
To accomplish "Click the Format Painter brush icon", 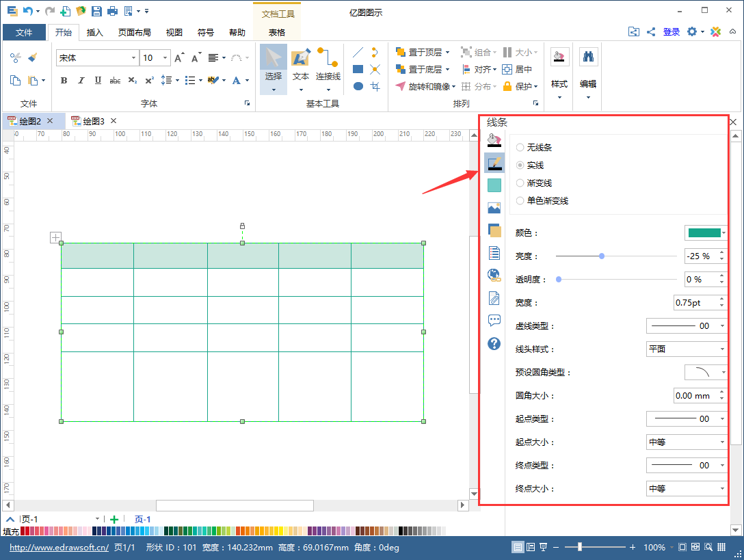I will (x=32, y=57).
